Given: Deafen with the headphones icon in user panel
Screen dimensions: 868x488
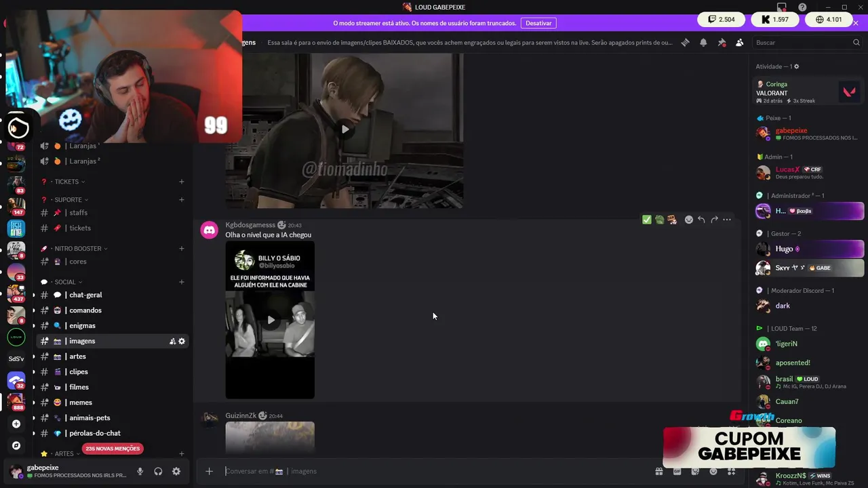Looking at the screenshot, I should coord(158,471).
